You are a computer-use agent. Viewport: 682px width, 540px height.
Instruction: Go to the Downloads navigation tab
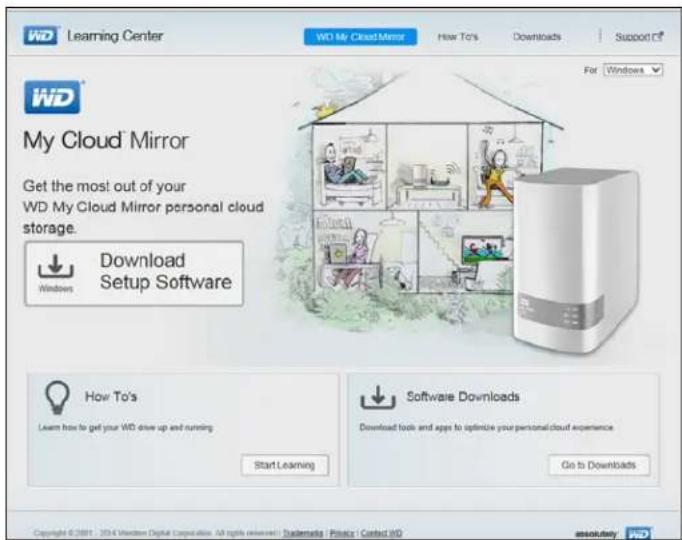click(537, 37)
